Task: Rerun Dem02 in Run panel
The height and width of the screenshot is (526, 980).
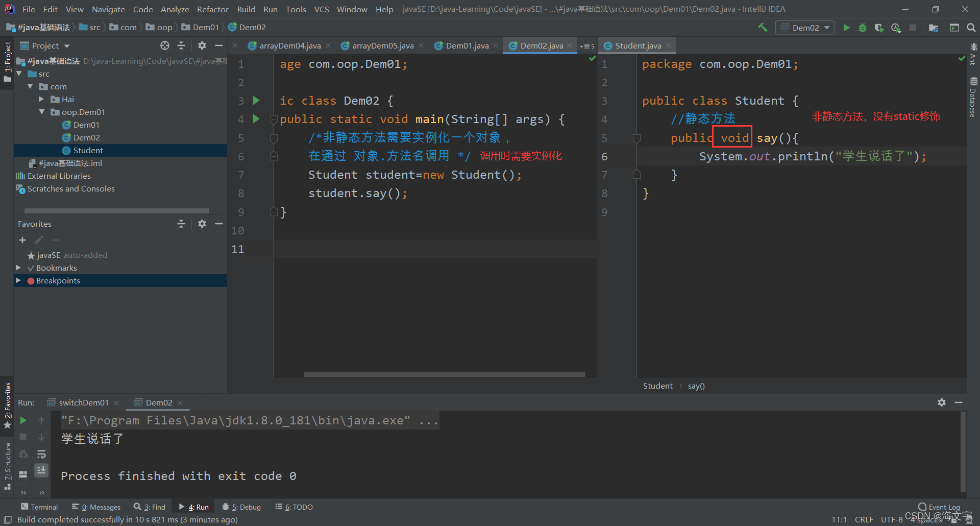Action: click(x=23, y=420)
